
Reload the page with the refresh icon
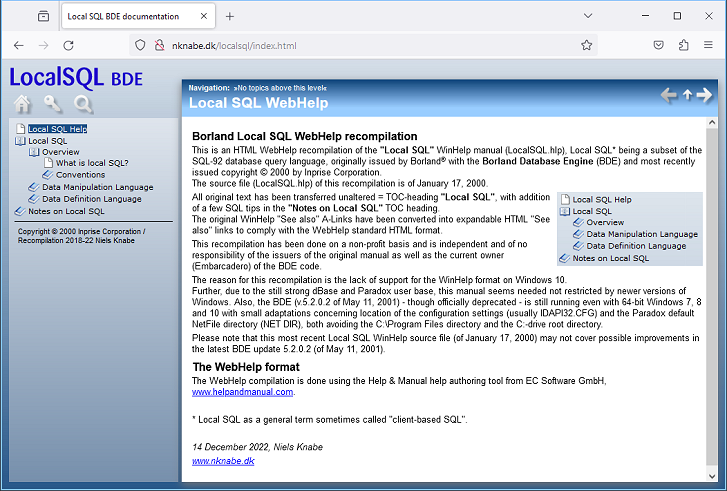pos(69,45)
